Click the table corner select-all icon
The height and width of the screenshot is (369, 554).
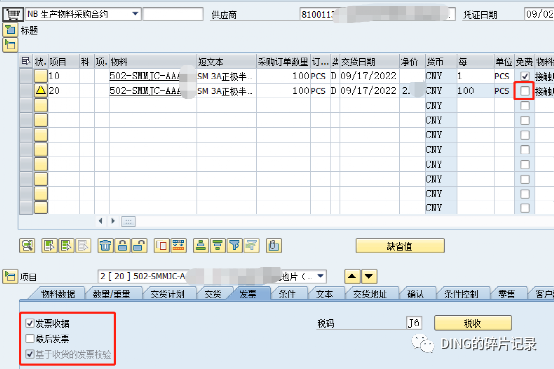pyautogui.click(x=26, y=61)
